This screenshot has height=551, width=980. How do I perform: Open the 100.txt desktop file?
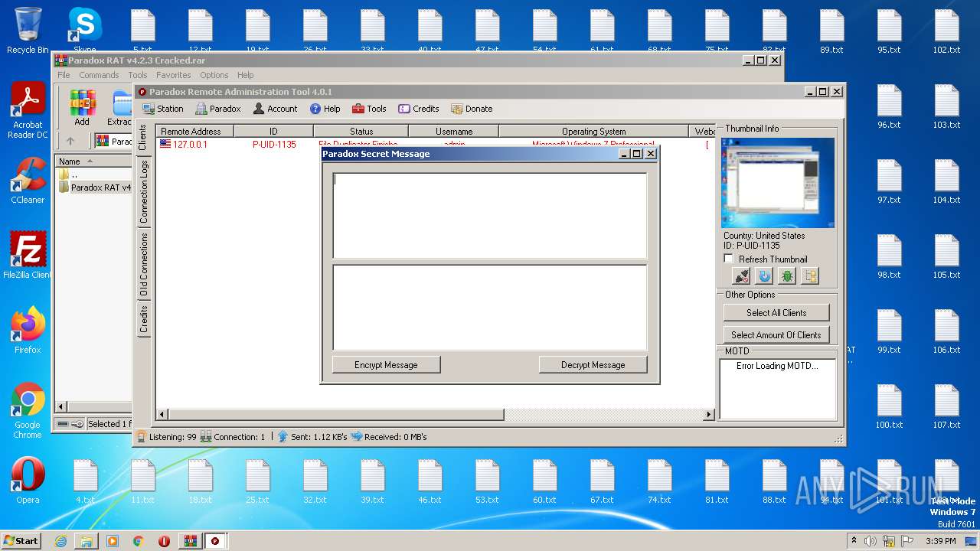coord(889,406)
